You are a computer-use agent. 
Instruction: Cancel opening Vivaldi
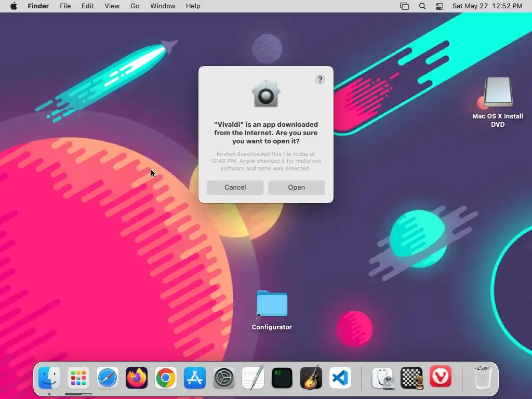point(235,187)
